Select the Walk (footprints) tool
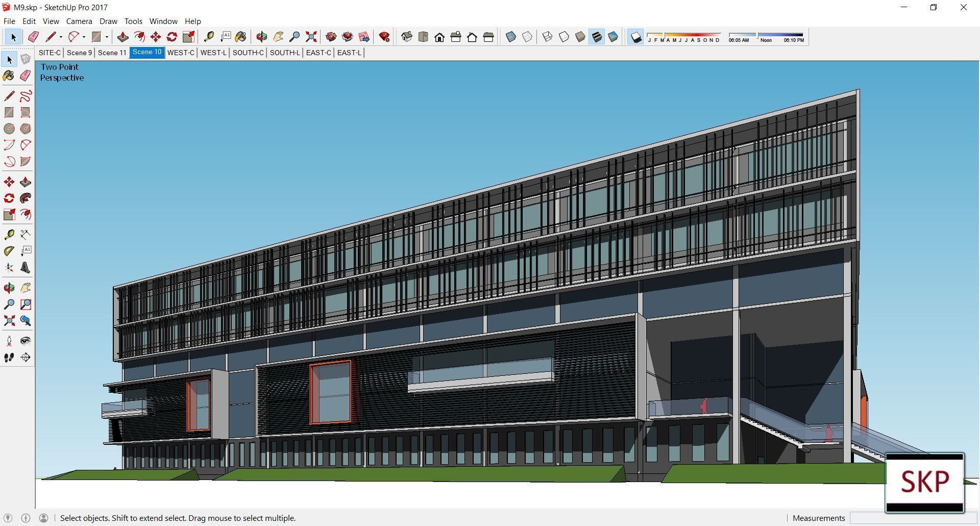This screenshot has width=980, height=526. point(9,357)
